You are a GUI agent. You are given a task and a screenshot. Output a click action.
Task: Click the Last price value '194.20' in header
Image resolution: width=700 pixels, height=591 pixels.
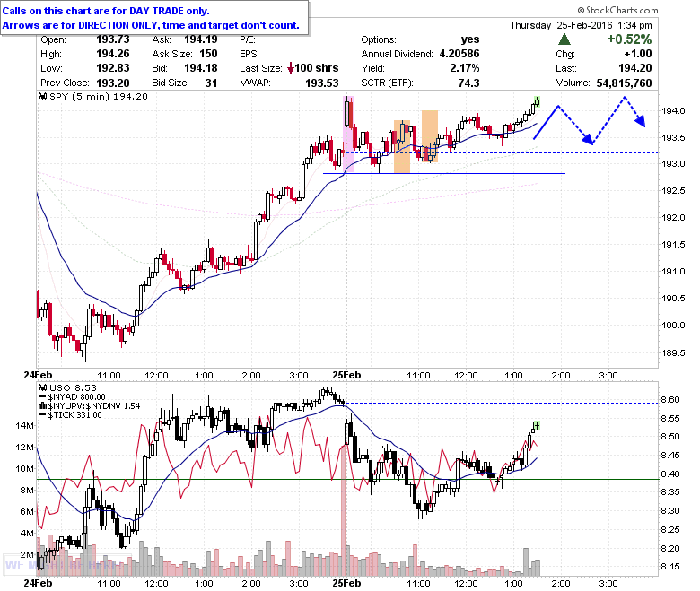coord(634,68)
